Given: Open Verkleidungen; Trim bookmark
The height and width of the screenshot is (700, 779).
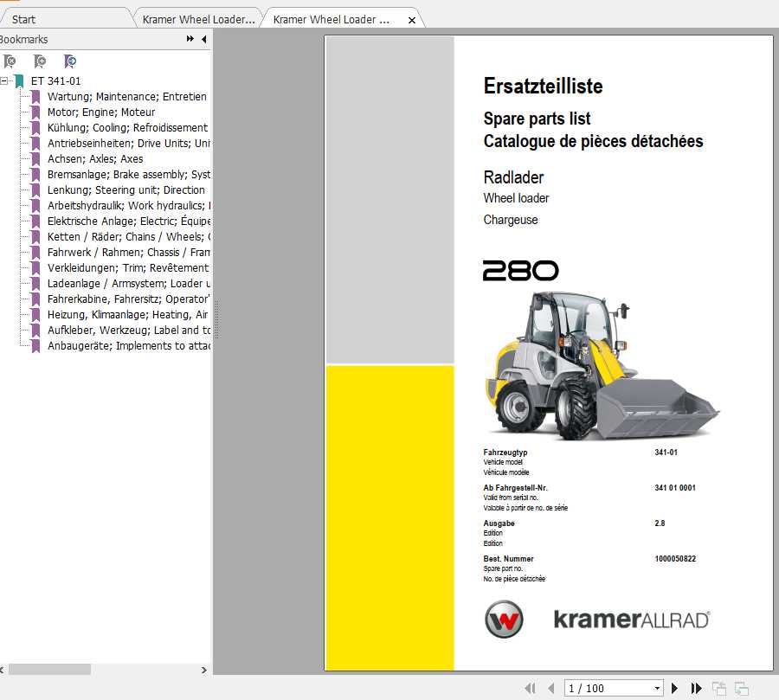Looking at the screenshot, I should click(128, 267).
